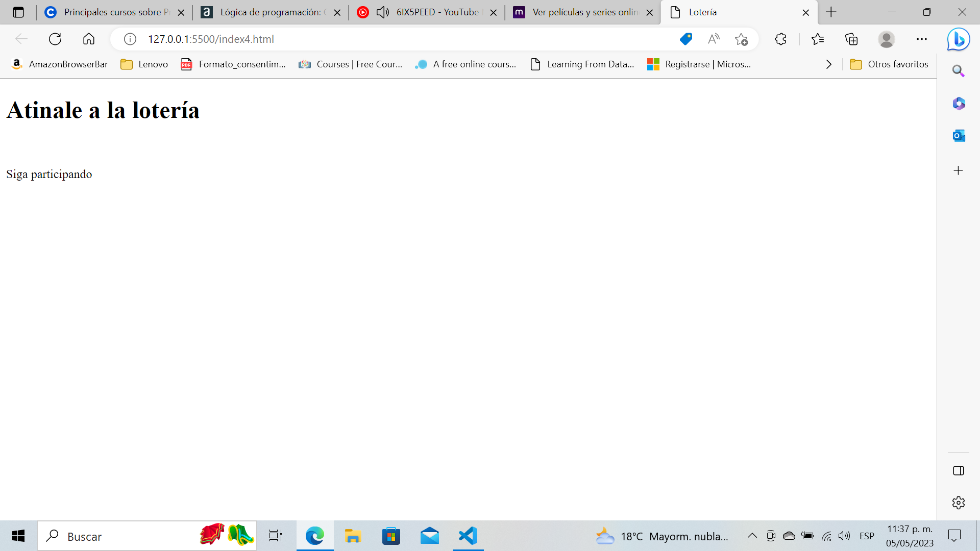Change the ESP input language
The width and height of the screenshot is (980, 551).
(x=867, y=536)
